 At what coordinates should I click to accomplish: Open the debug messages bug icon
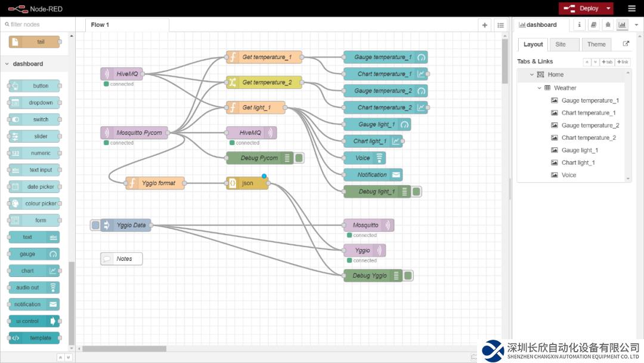pos(608,24)
